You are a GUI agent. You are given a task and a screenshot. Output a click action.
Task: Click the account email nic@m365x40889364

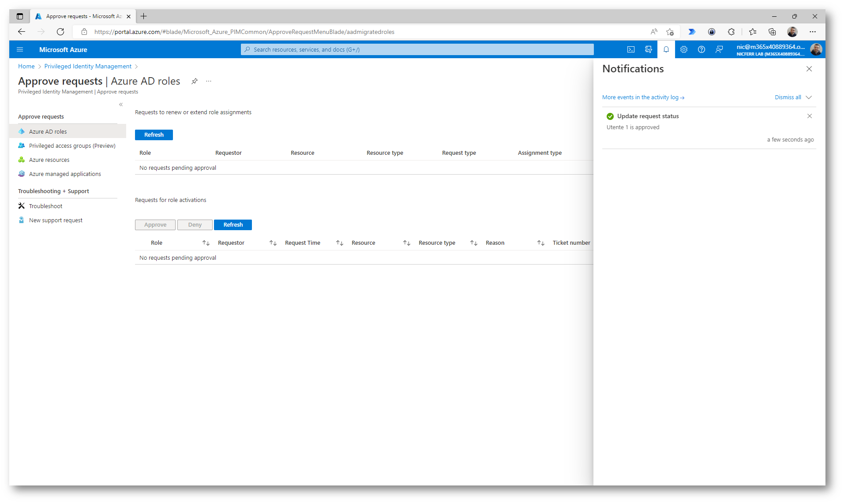pyautogui.click(x=770, y=47)
